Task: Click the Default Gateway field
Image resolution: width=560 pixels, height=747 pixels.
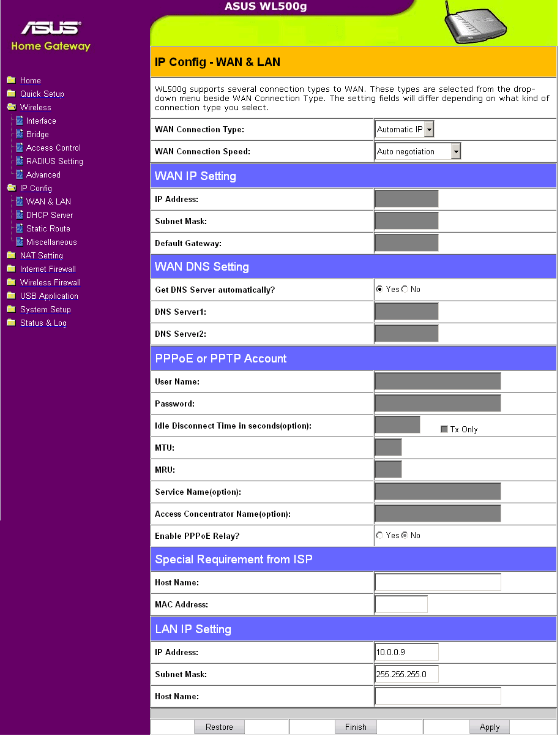Action: (407, 243)
